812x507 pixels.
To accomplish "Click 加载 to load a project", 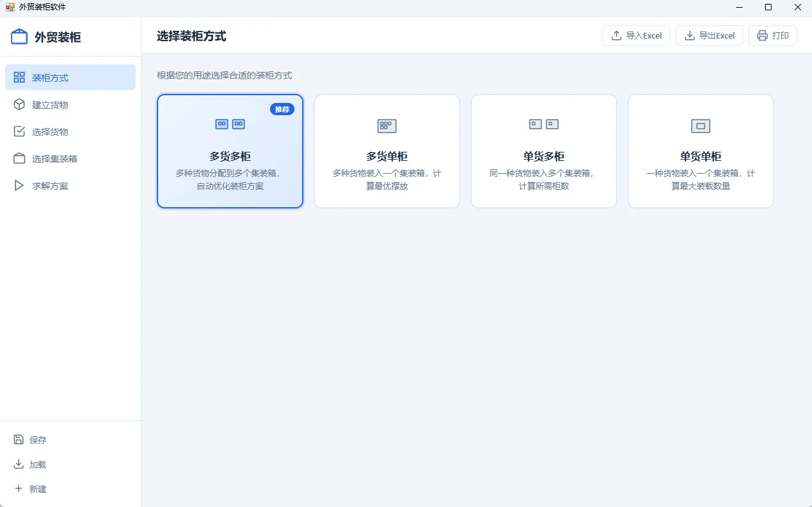I will pyautogui.click(x=71, y=464).
